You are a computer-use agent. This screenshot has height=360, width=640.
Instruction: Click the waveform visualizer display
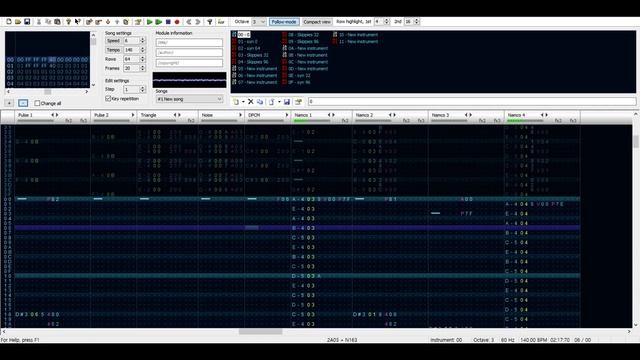click(189, 80)
